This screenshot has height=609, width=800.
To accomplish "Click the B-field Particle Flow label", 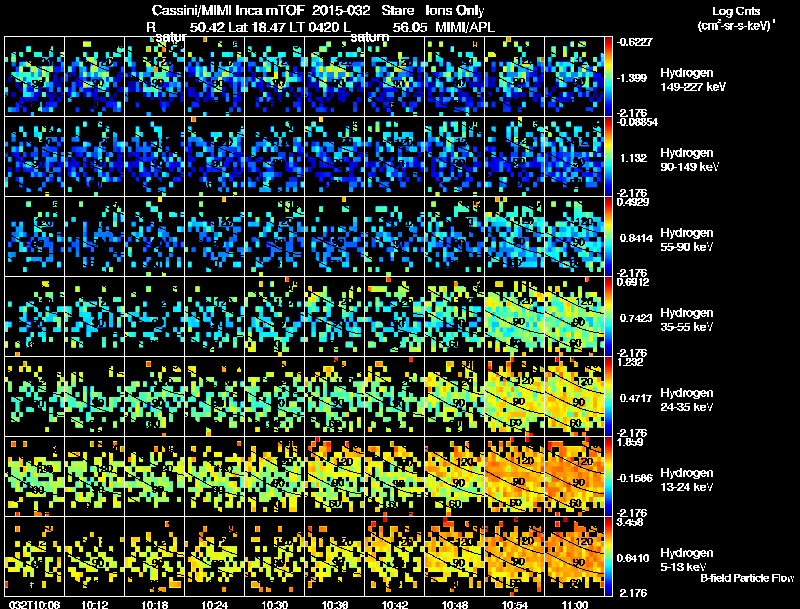I will click(747, 578).
